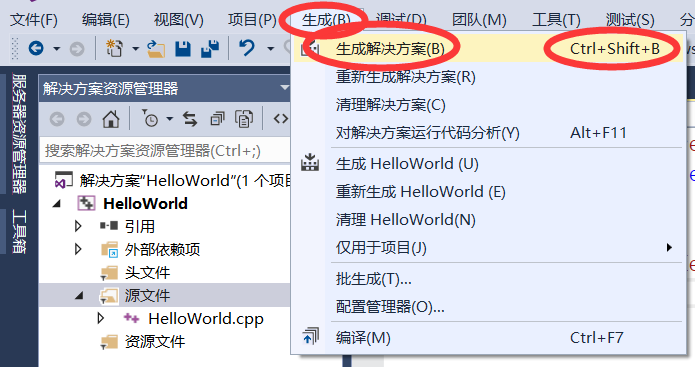Open the 项目(P) menu
The width and height of the screenshot is (695, 367).
tap(252, 20)
